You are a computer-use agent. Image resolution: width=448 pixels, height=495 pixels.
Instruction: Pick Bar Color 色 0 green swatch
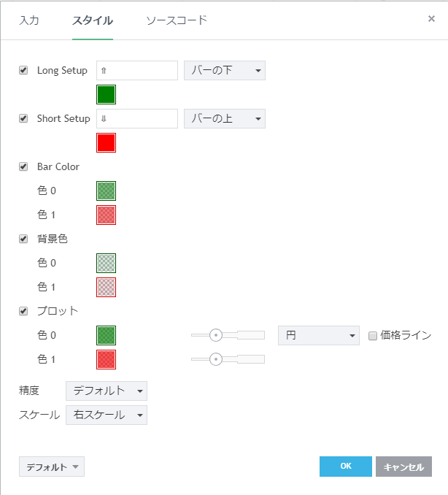(x=106, y=191)
